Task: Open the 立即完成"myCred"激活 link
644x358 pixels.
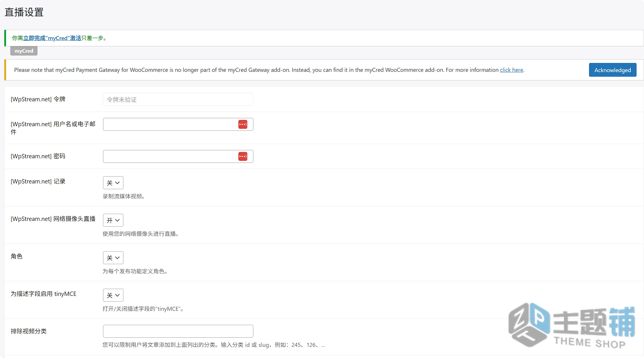Action: pos(52,38)
